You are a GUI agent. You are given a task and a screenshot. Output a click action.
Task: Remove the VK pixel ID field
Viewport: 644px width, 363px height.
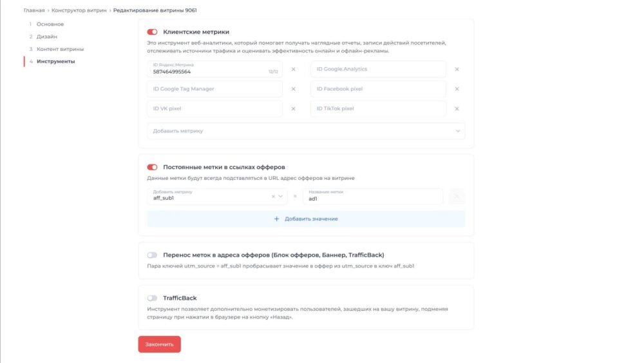(x=294, y=109)
